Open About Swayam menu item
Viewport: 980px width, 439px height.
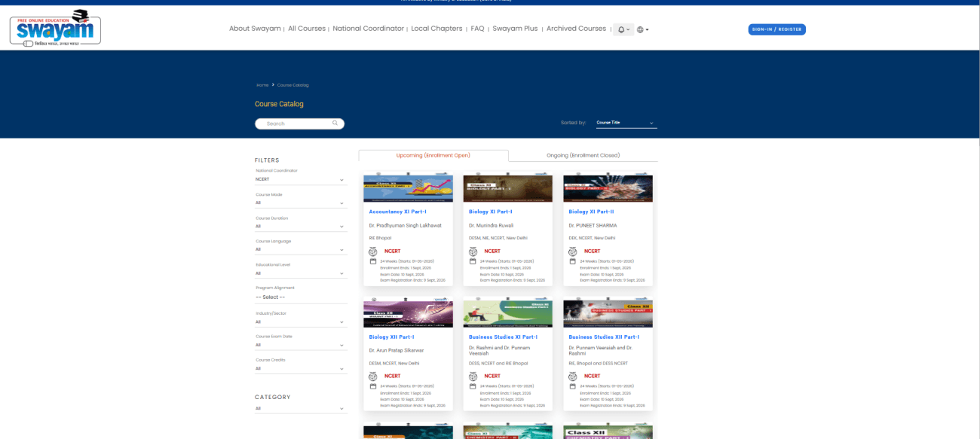pos(255,29)
